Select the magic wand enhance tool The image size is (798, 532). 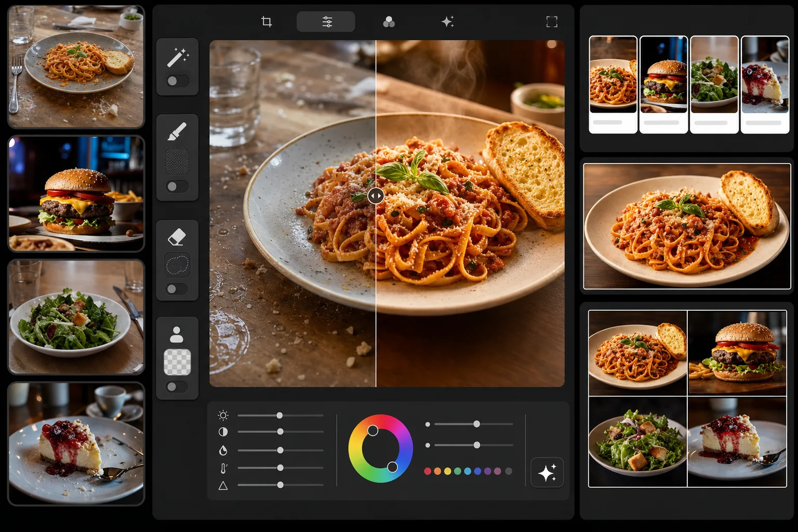coord(178,57)
